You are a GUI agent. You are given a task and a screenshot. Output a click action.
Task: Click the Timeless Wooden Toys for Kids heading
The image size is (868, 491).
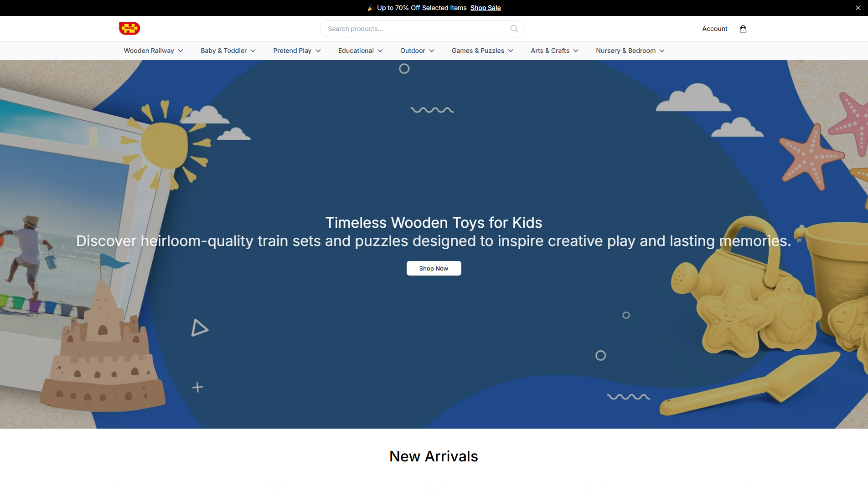tap(434, 222)
